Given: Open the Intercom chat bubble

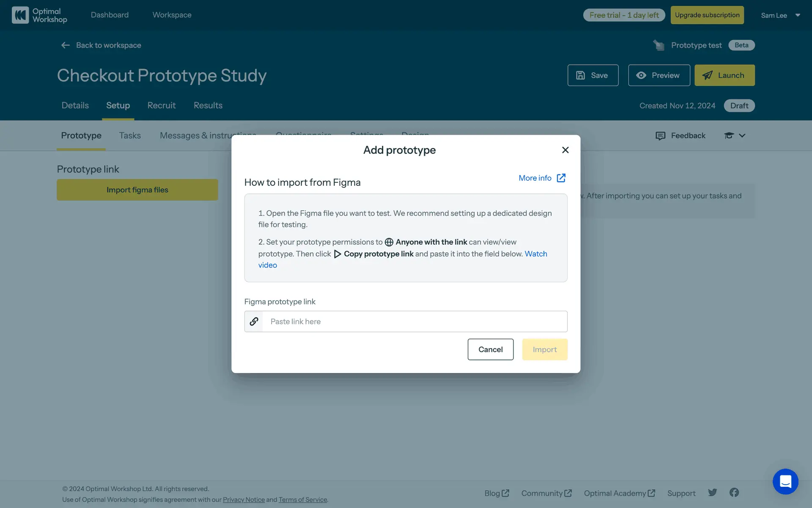Looking at the screenshot, I should (785, 481).
